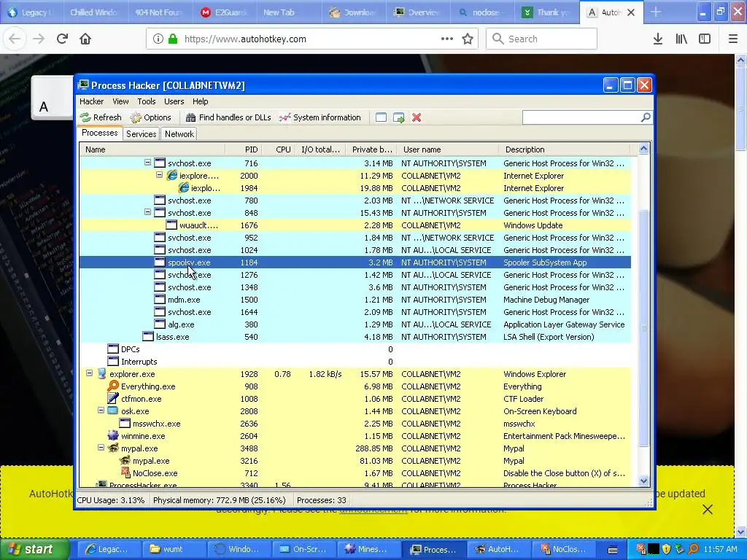The width and height of the screenshot is (747, 560).
Task: Toggle the browser sidebar icon
Action: tap(705, 39)
